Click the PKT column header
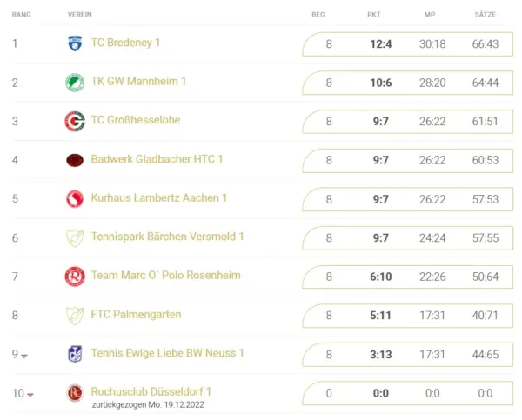522x420 pixels. [x=374, y=15]
